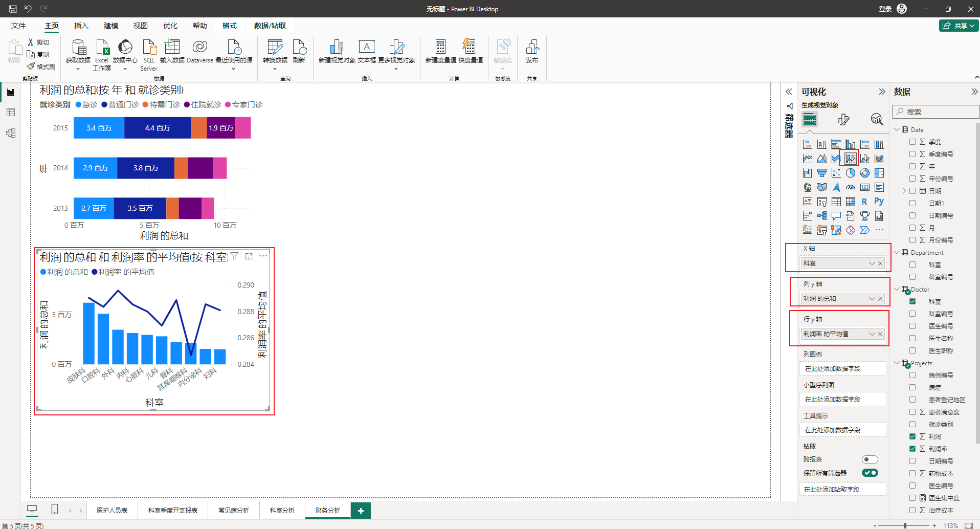Click 新建度量值 button
This screenshot has width=980, height=529.
pos(440,52)
